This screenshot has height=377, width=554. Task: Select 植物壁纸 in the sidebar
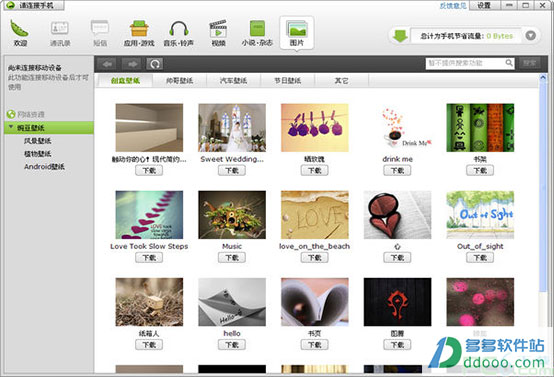[37, 154]
